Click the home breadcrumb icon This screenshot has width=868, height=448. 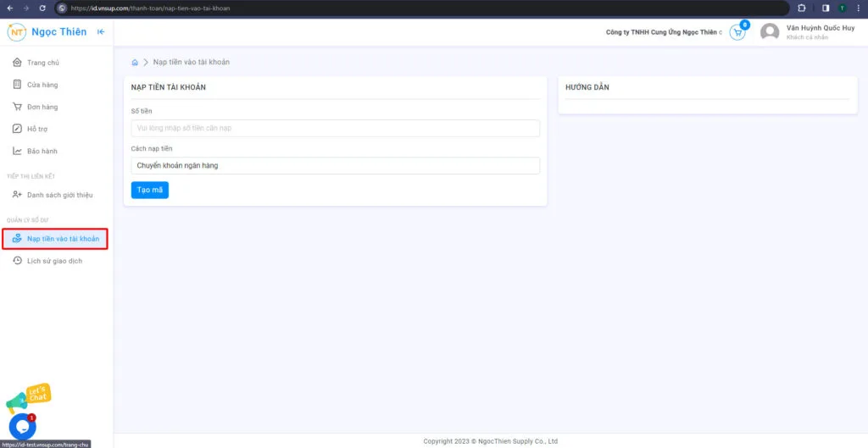click(135, 63)
